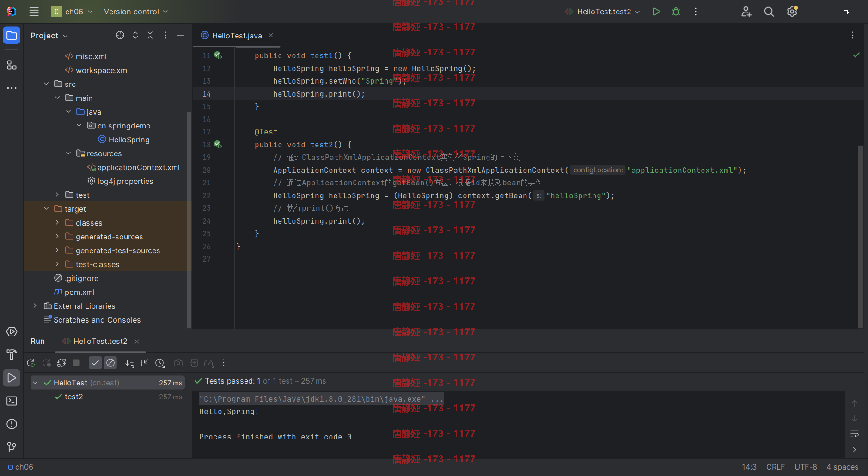Select the test2 result row
The image size is (868, 476).
click(x=108, y=397)
